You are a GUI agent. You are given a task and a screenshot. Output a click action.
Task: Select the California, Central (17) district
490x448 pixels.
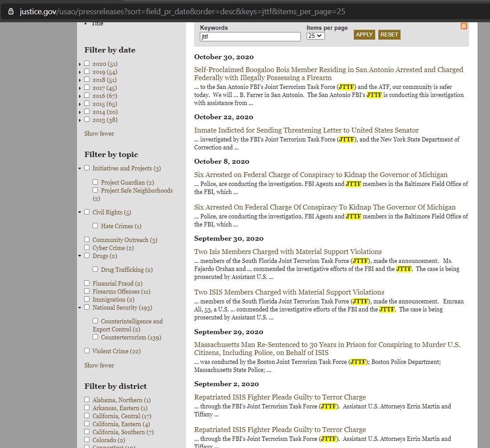(87, 416)
